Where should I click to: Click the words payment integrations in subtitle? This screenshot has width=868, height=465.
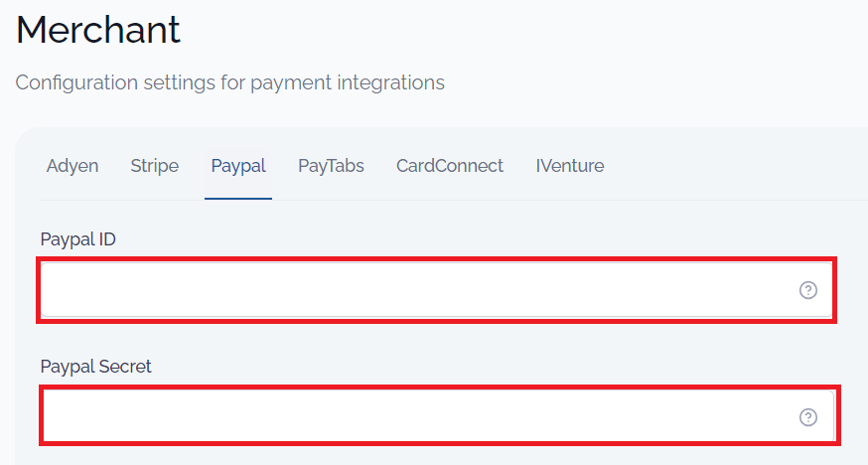pos(348,83)
